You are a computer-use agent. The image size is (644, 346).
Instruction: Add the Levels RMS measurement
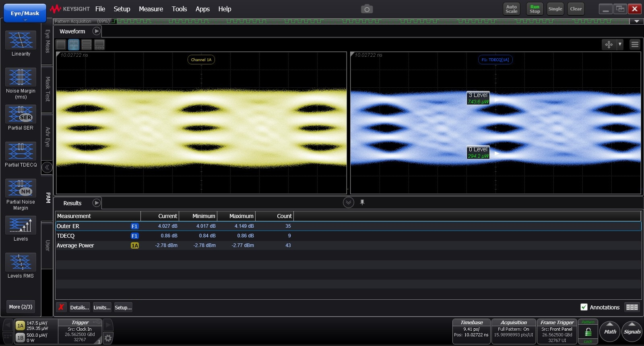point(21,266)
